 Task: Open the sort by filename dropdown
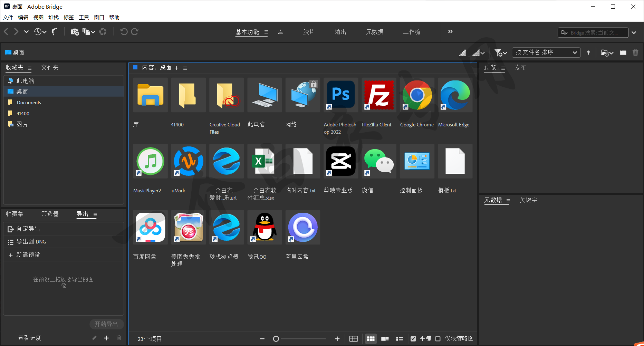[546, 52]
